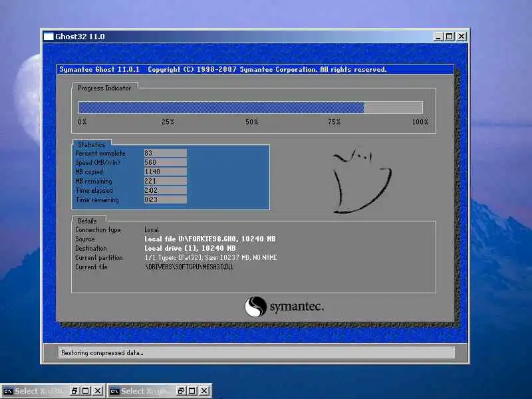Click the status text Restoring compressed data
Image resolution: width=532 pixels, height=399 pixels.
[x=102, y=353]
